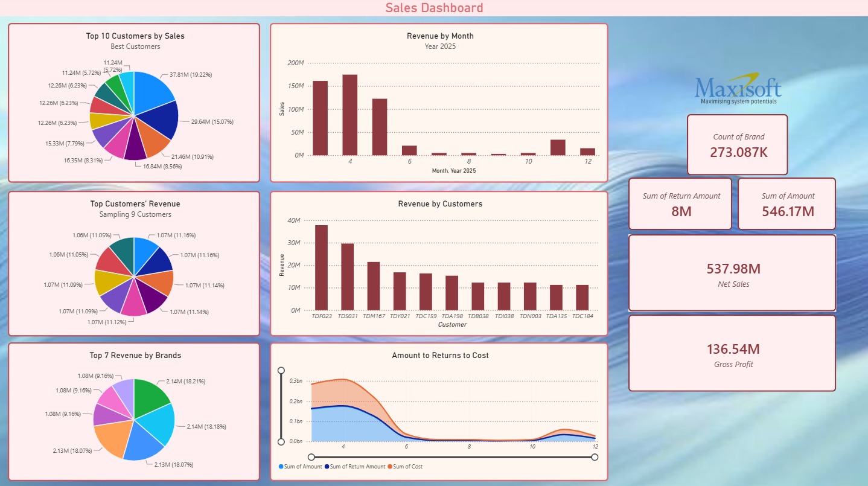The width and height of the screenshot is (868, 486).
Task: Select the TDC184 bar in Revenue by Customers
Action: pos(582,298)
